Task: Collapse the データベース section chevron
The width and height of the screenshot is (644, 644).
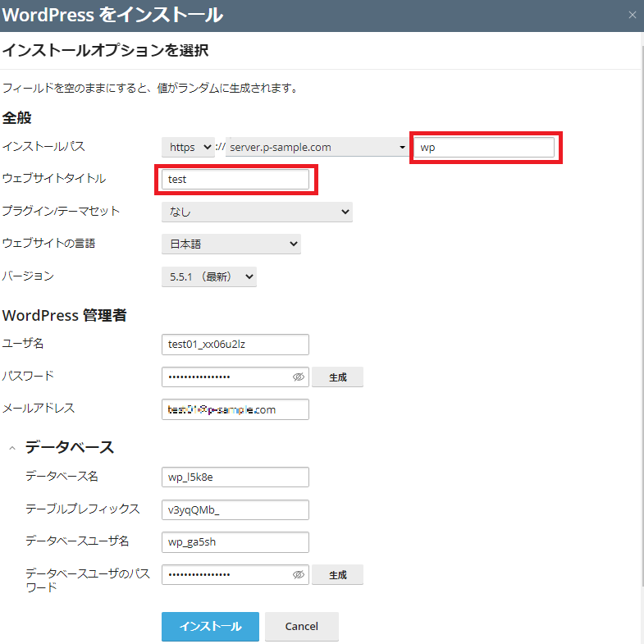Action: (12, 448)
